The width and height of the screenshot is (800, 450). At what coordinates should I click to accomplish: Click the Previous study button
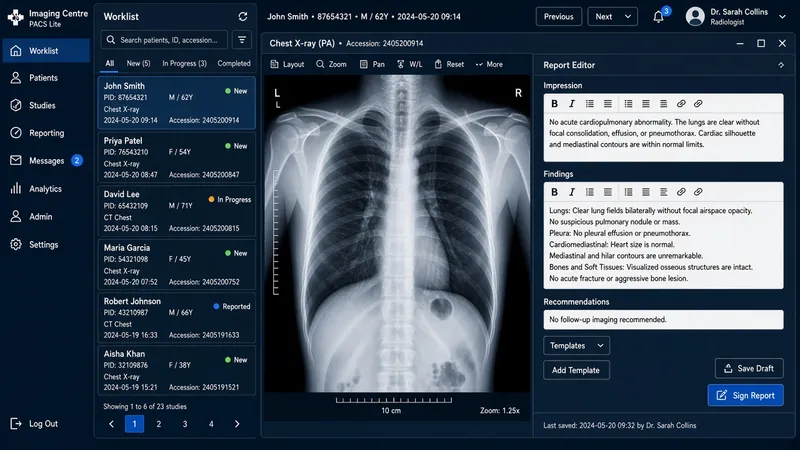tap(559, 16)
